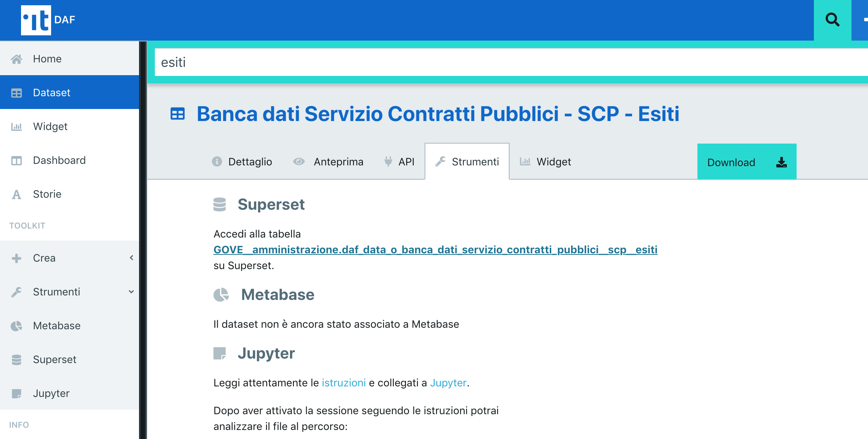Click the Crea plus icon
This screenshot has width=868, height=439.
coord(17,258)
